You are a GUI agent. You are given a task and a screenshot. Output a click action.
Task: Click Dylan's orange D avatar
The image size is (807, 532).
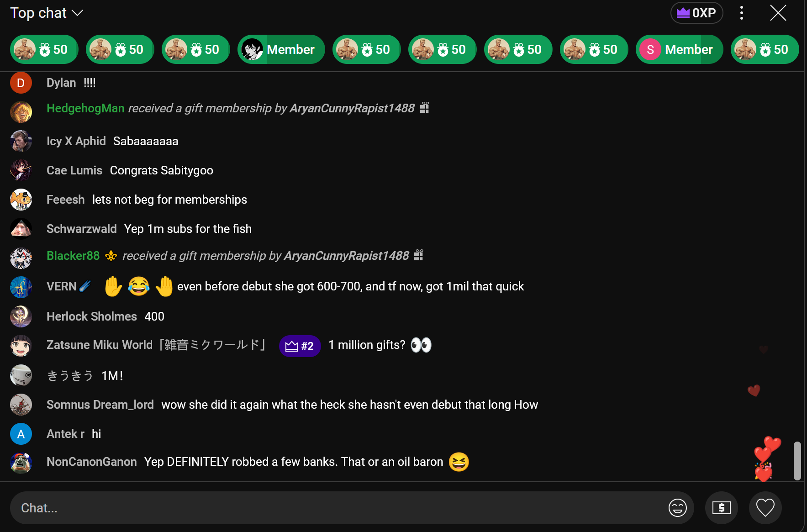pos(21,83)
